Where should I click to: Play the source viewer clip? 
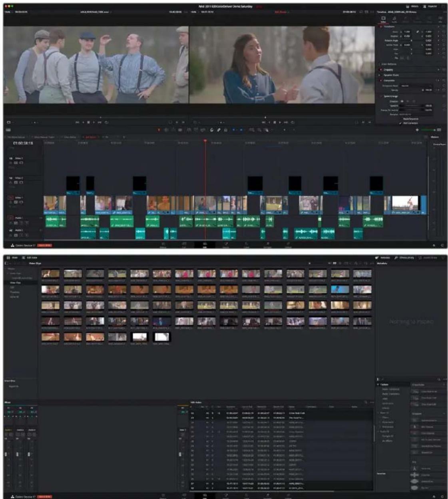coord(94,122)
